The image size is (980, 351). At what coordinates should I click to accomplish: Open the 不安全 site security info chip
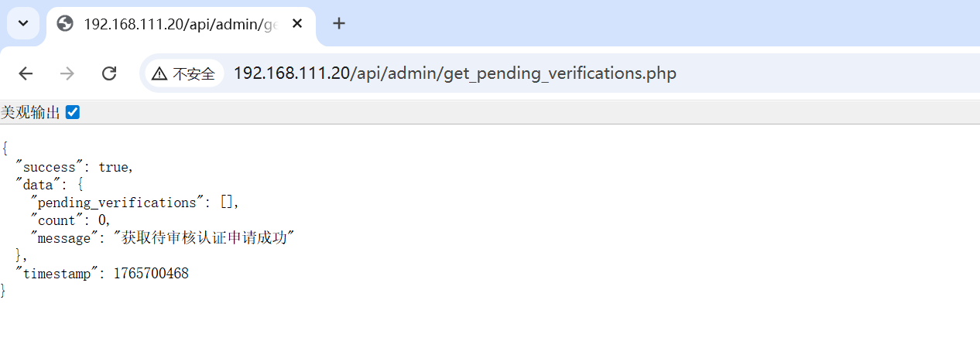point(183,73)
